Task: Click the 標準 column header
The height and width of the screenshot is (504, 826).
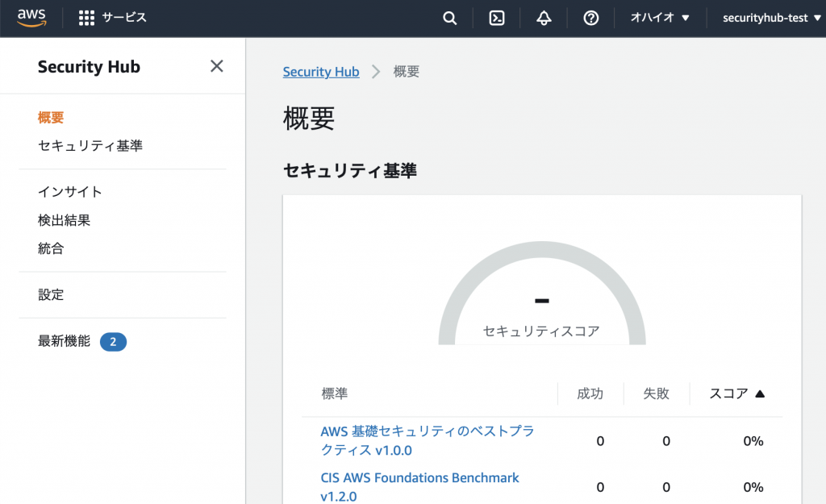Action: [x=335, y=394]
